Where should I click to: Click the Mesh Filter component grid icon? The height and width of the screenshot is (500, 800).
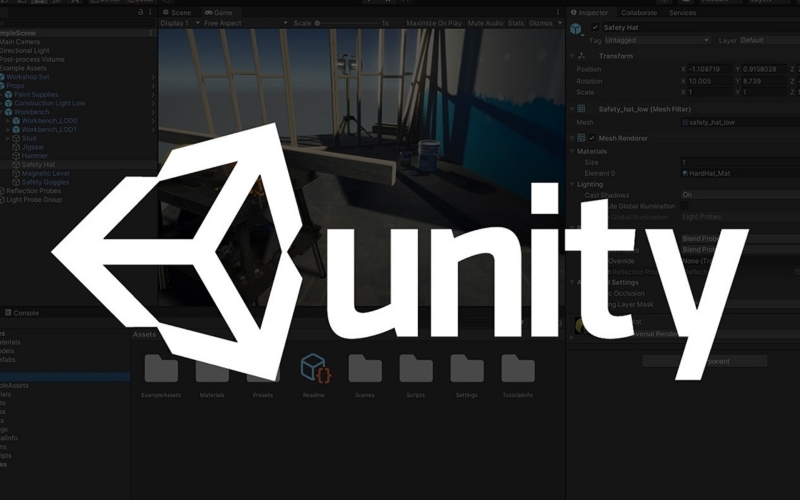click(x=581, y=109)
